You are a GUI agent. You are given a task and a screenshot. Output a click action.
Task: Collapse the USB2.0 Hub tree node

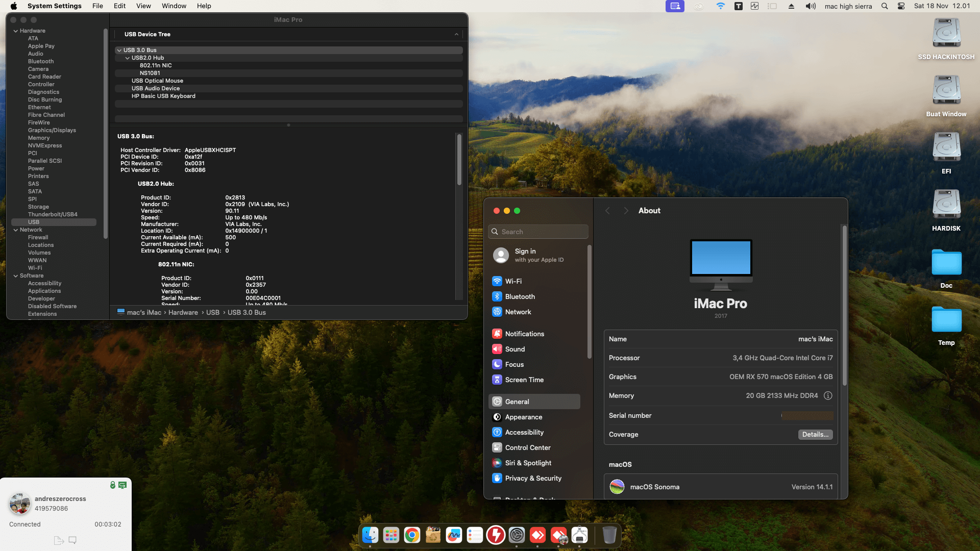127,58
